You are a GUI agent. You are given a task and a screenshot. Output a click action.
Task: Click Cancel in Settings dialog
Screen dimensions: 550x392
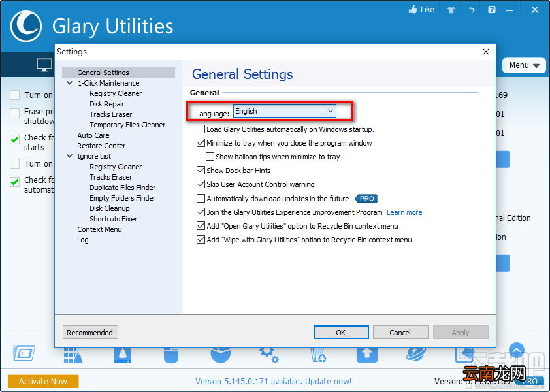point(400,332)
